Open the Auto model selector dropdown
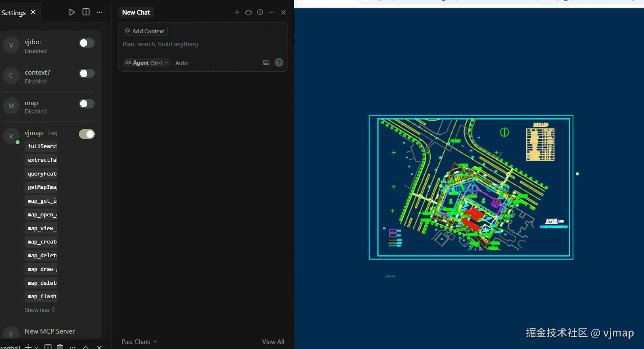The height and width of the screenshot is (349, 644). tap(183, 63)
